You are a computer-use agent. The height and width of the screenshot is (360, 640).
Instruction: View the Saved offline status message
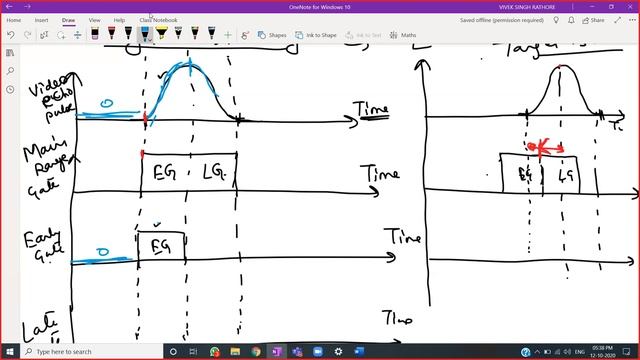point(502,20)
